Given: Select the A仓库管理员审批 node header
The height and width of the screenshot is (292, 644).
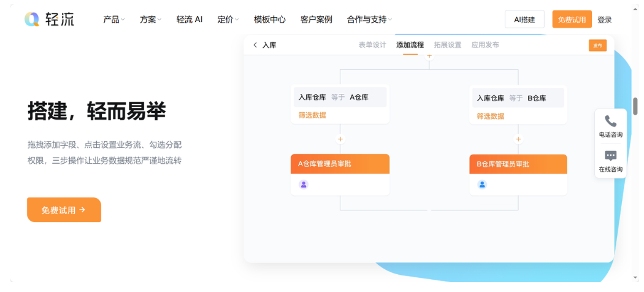Looking at the screenshot, I should [x=340, y=164].
